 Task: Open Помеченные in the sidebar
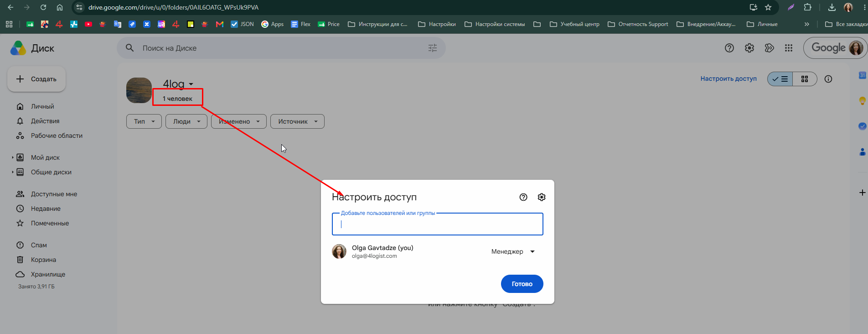point(50,223)
